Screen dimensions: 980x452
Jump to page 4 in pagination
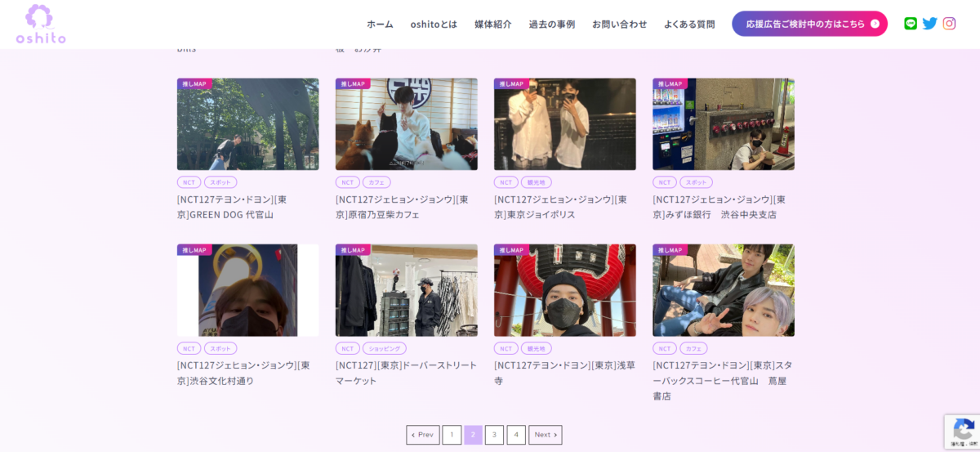coord(515,435)
